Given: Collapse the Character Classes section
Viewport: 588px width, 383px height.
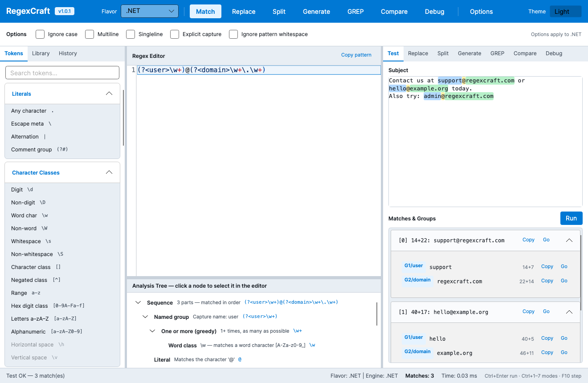Looking at the screenshot, I should (x=109, y=172).
